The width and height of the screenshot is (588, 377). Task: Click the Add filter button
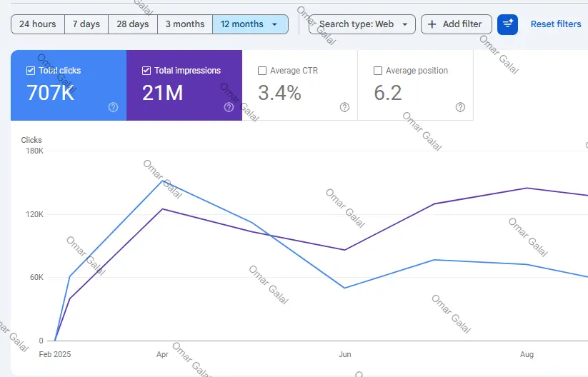tap(457, 24)
